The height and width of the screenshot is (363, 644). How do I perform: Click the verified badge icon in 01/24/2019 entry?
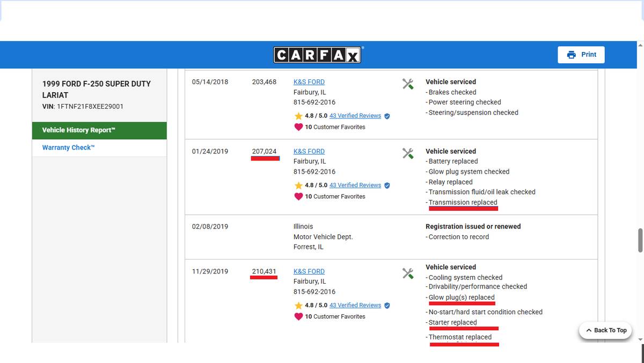387,186
